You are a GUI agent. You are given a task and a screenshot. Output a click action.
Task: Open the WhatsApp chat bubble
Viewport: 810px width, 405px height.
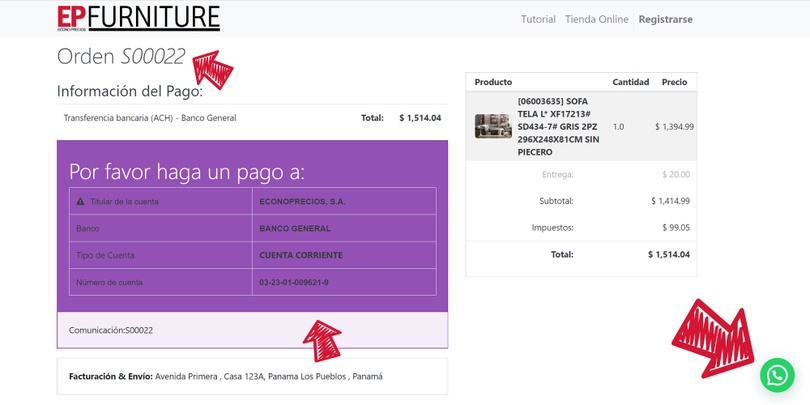[777, 375]
